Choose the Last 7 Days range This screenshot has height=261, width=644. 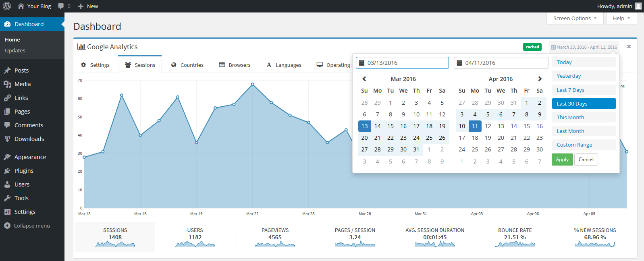pyautogui.click(x=584, y=90)
